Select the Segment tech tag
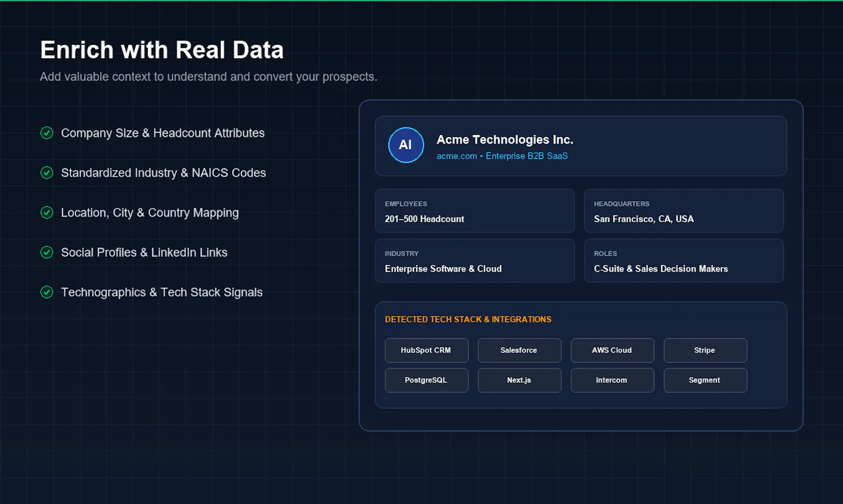 pos(705,380)
